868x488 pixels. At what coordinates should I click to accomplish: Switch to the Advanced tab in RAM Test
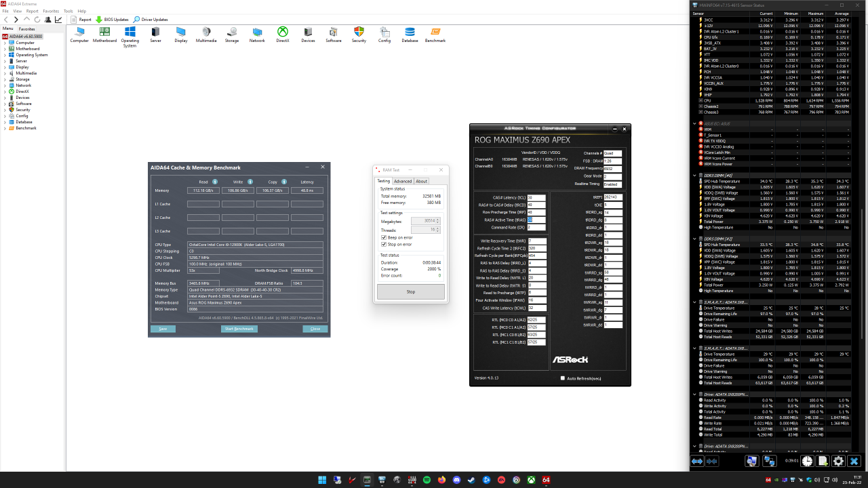(x=404, y=181)
